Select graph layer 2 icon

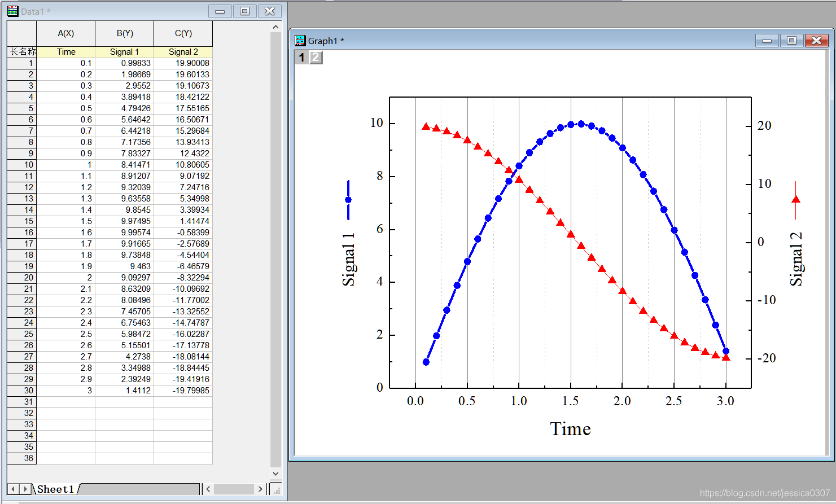coord(316,57)
